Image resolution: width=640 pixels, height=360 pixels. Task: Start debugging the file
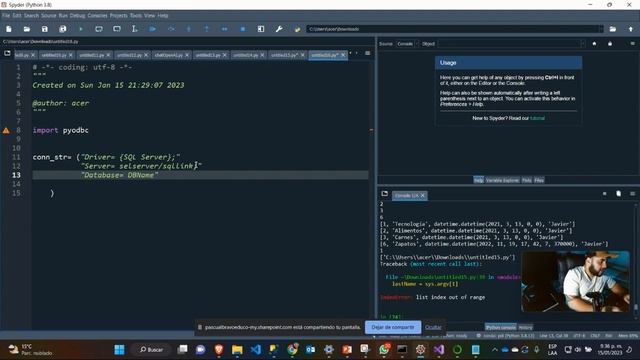click(x=152, y=29)
